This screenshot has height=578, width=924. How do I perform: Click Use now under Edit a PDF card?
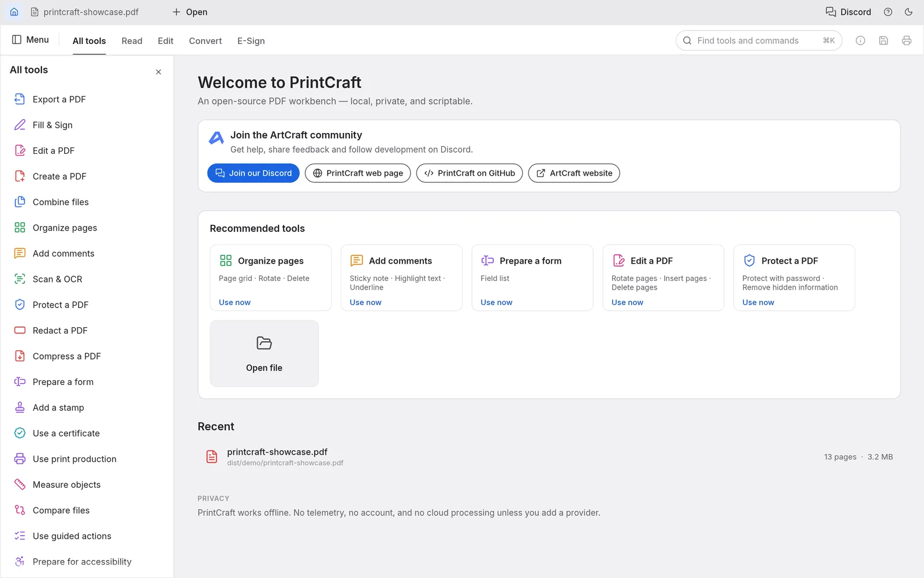pos(627,302)
